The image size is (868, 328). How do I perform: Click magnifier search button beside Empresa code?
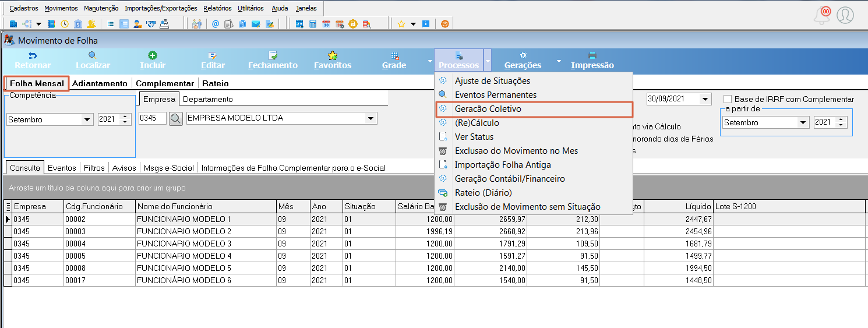175,119
